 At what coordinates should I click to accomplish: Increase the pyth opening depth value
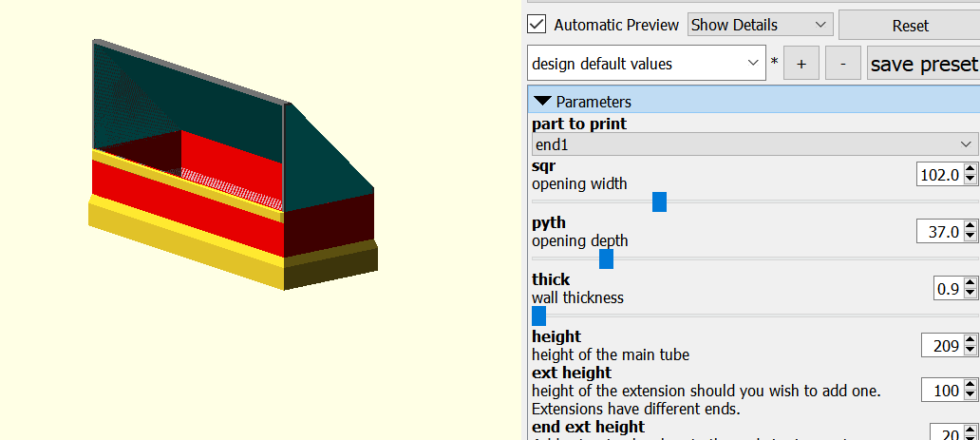(970, 226)
